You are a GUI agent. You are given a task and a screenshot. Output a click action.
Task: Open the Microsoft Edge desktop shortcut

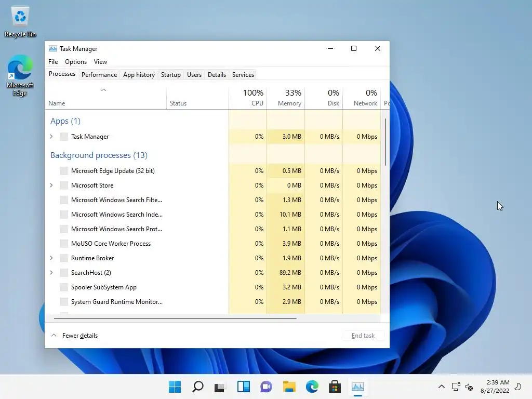[x=20, y=76]
